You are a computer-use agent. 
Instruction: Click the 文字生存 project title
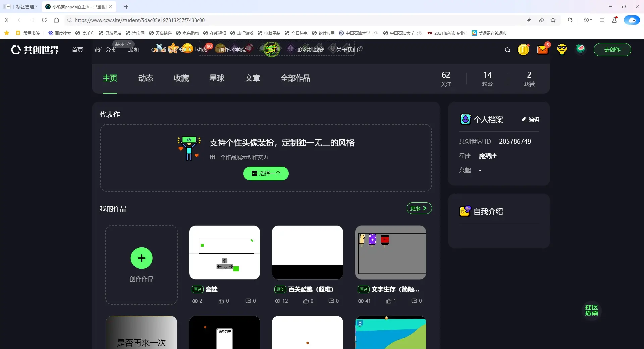(x=395, y=289)
